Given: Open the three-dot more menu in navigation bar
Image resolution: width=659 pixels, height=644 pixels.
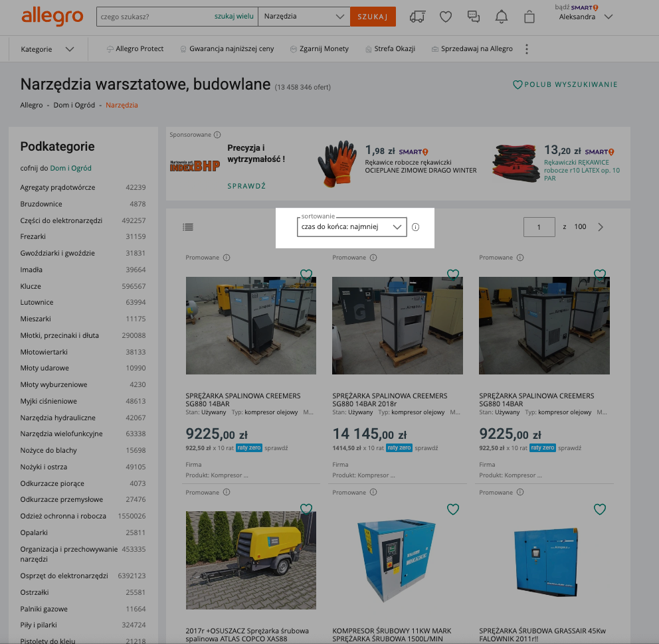Looking at the screenshot, I should click(x=527, y=49).
